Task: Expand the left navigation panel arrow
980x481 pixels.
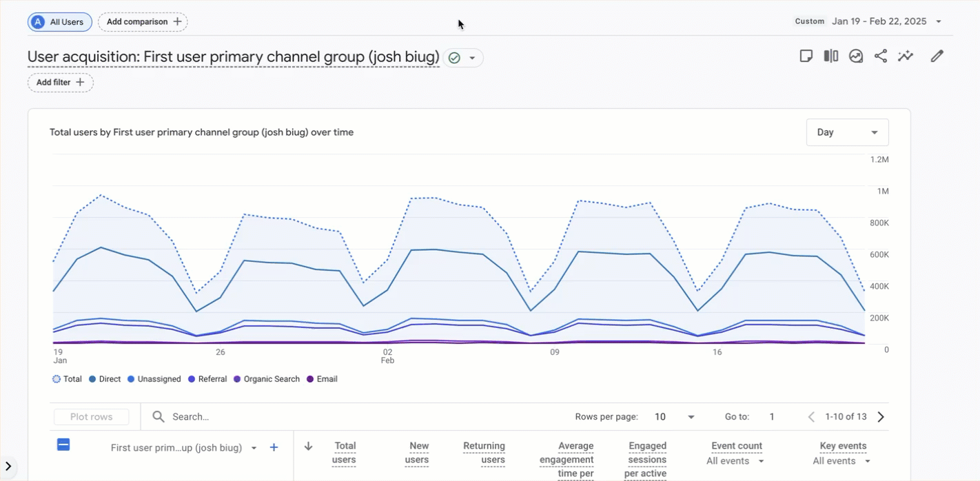Action: [8, 467]
